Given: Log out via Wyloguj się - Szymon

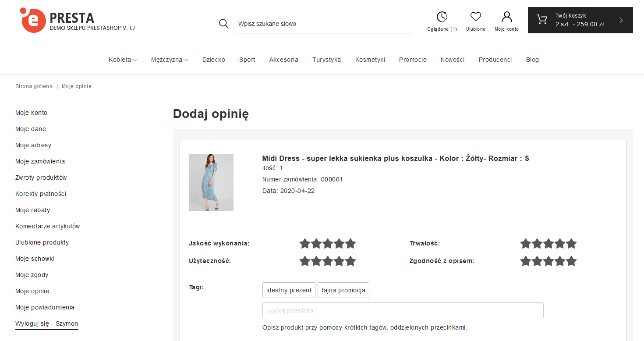Looking at the screenshot, I should 46,323.
